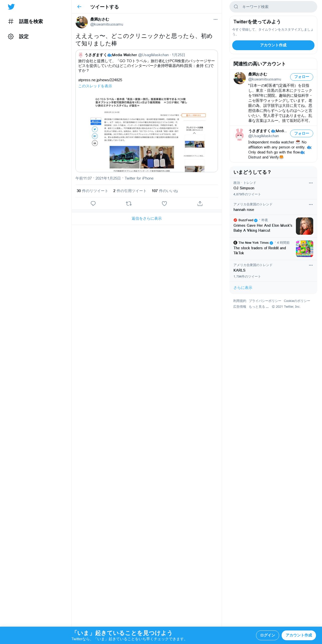Click Twitter for iPhone source link
322x644 pixels.
[139, 178]
